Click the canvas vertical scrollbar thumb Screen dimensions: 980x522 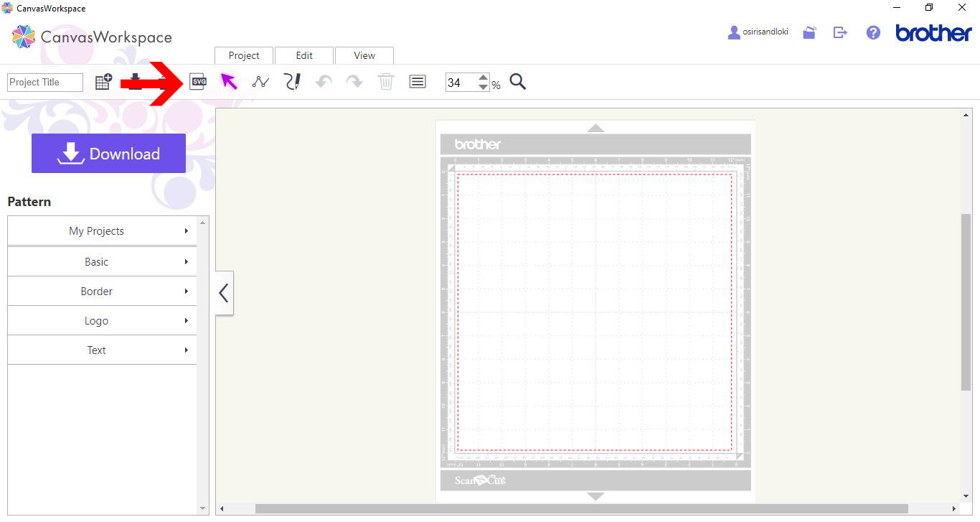coord(966,302)
